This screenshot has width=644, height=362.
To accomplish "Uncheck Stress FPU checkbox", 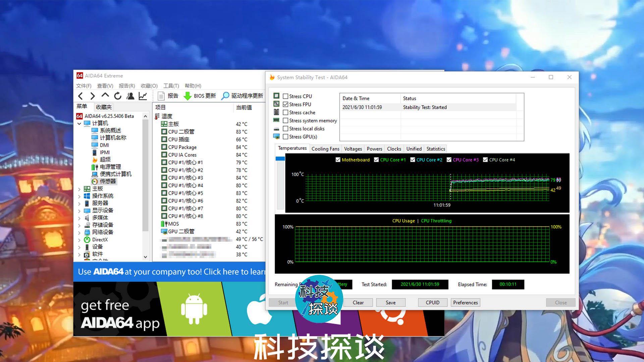I will click(285, 104).
